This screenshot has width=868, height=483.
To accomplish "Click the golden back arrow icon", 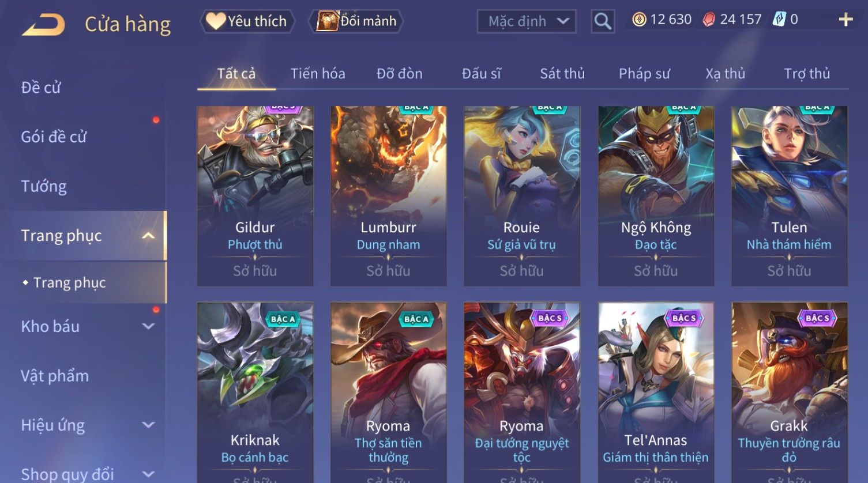I will (x=44, y=24).
